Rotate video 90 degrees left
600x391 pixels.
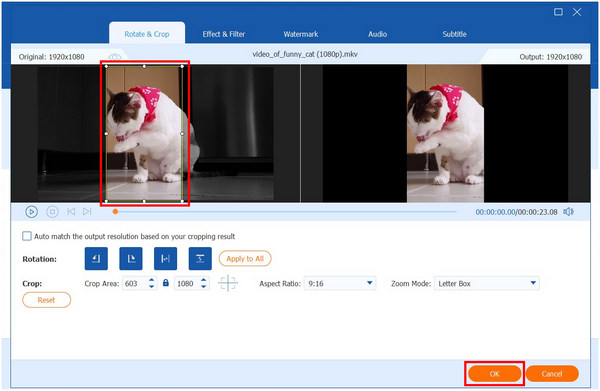pyautogui.click(x=96, y=259)
